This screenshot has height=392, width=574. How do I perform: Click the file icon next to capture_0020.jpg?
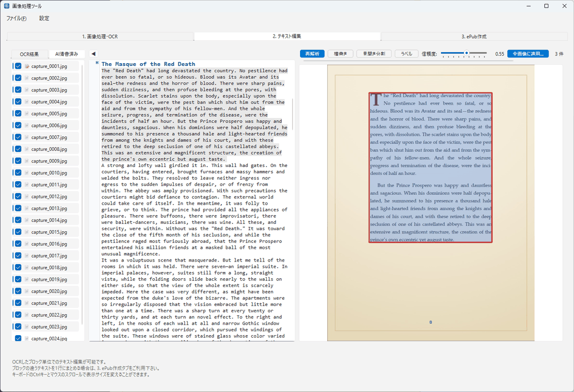[27, 291]
